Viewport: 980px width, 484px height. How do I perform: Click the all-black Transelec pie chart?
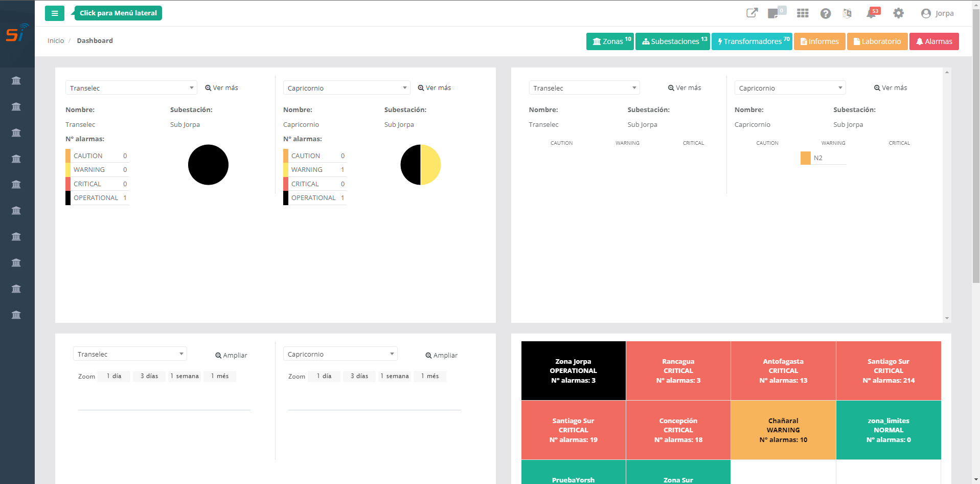[208, 165]
